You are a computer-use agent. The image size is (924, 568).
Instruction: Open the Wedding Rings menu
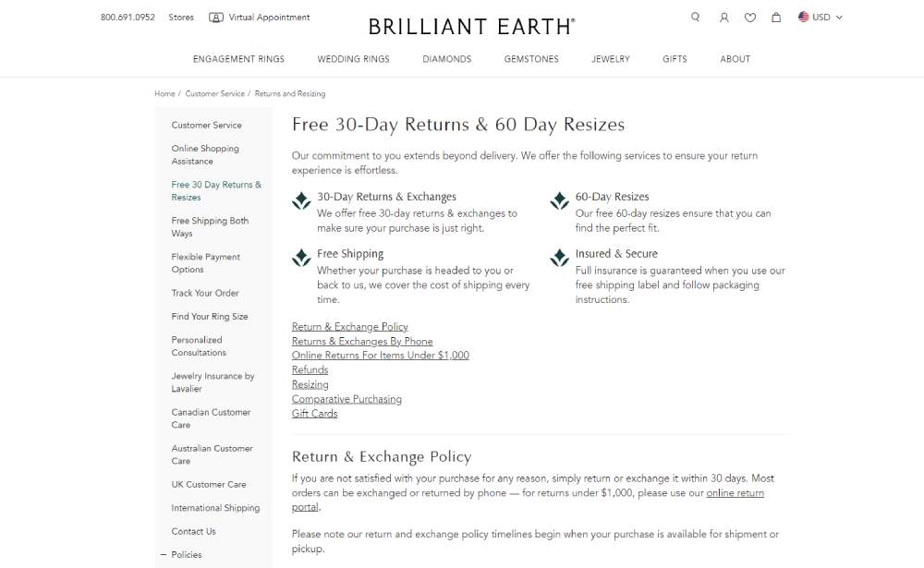tap(354, 59)
